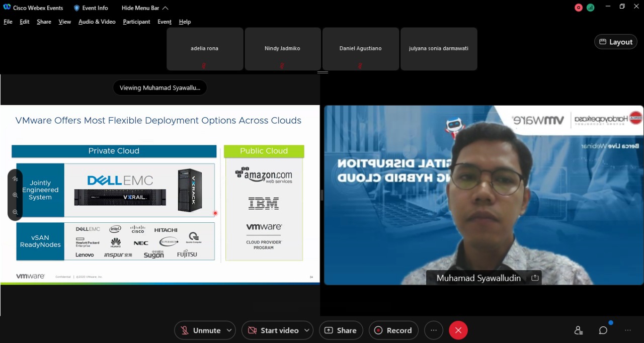This screenshot has width=644, height=343.
Task: Click the vSAN ReadyNodes label on the slide
Action: (x=40, y=241)
